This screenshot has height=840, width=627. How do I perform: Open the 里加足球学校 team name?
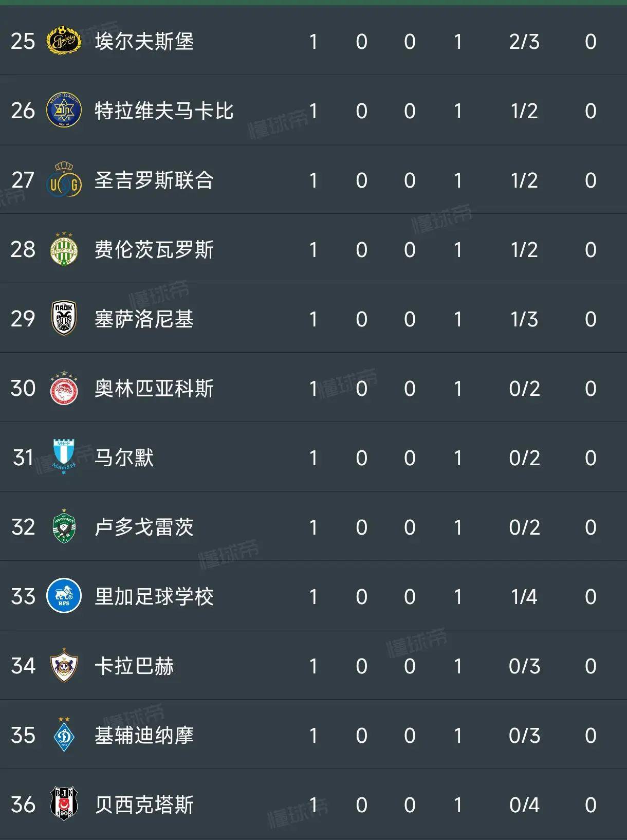tap(154, 597)
